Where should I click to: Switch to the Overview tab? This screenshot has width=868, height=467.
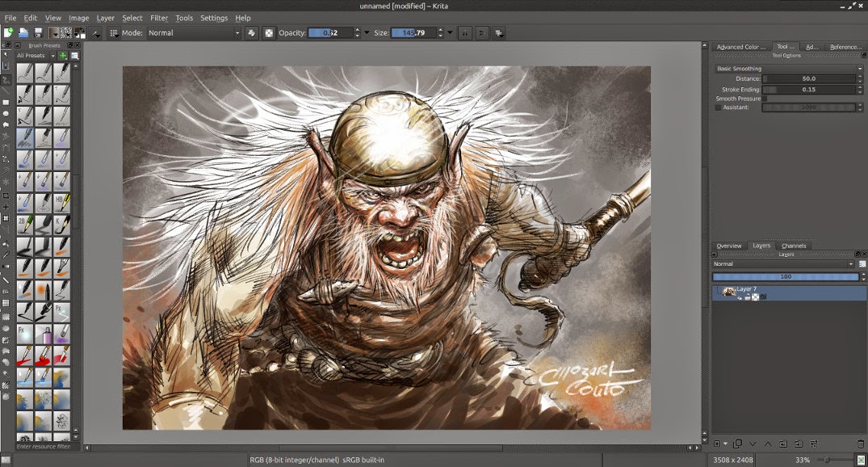pyautogui.click(x=728, y=246)
